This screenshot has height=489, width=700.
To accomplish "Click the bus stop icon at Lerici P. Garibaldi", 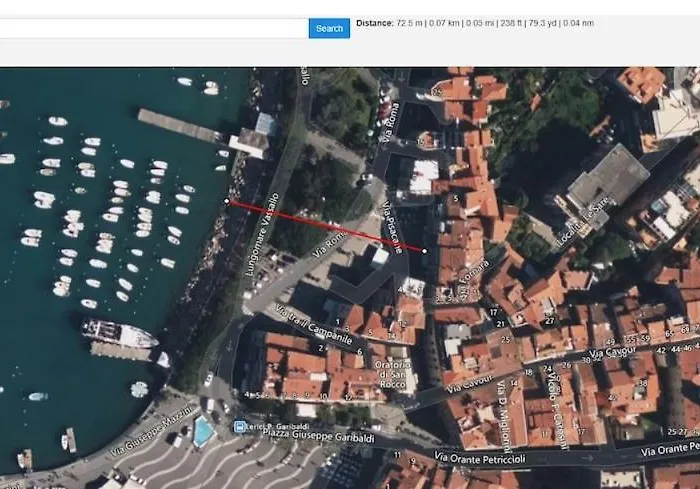I will click(240, 427).
